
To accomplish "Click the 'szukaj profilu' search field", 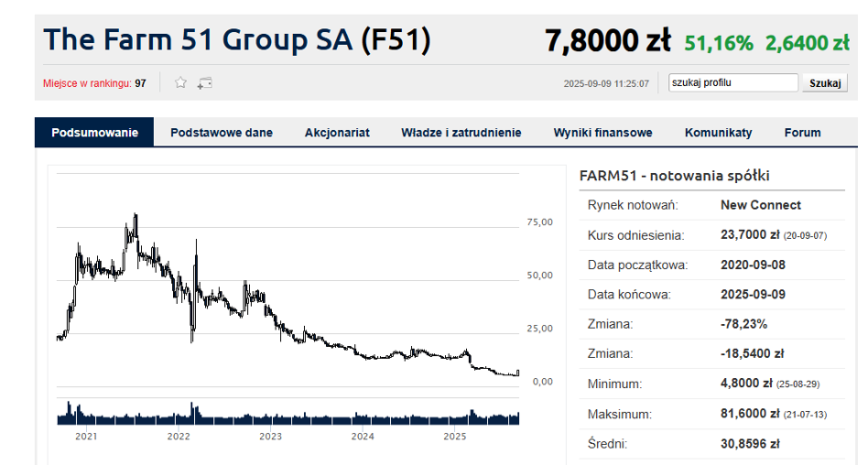I will click(x=732, y=82).
